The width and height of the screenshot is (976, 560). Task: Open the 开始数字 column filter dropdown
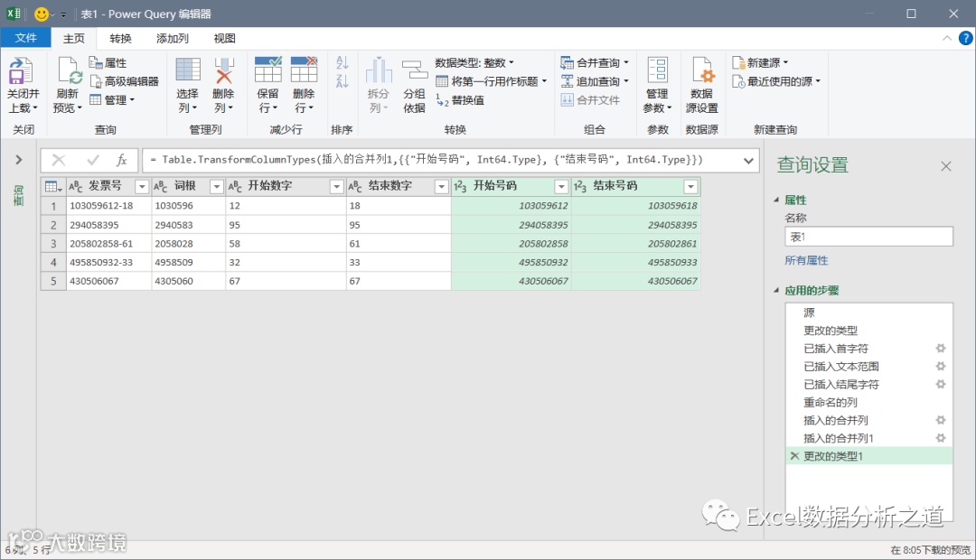(x=337, y=187)
